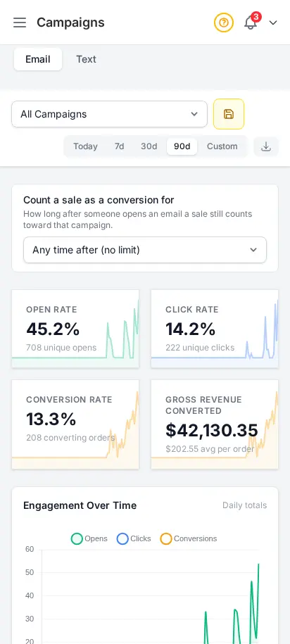This screenshot has height=644, width=290.
Task: Click the Conversion Rate card
Action: (x=75, y=424)
